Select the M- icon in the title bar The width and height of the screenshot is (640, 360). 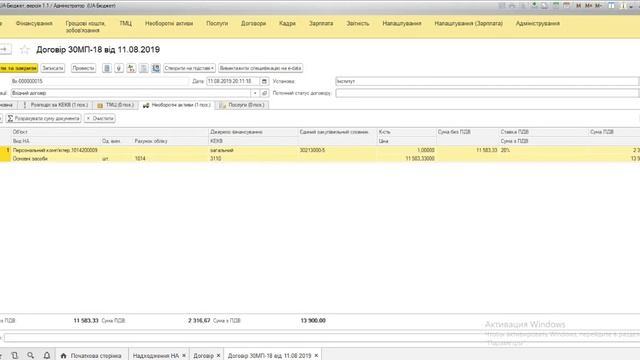click(598, 6)
